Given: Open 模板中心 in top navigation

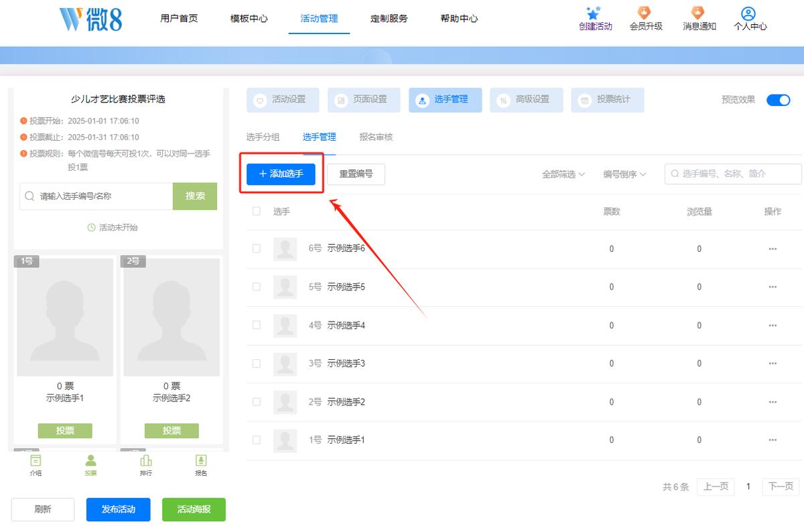Looking at the screenshot, I should [249, 19].
